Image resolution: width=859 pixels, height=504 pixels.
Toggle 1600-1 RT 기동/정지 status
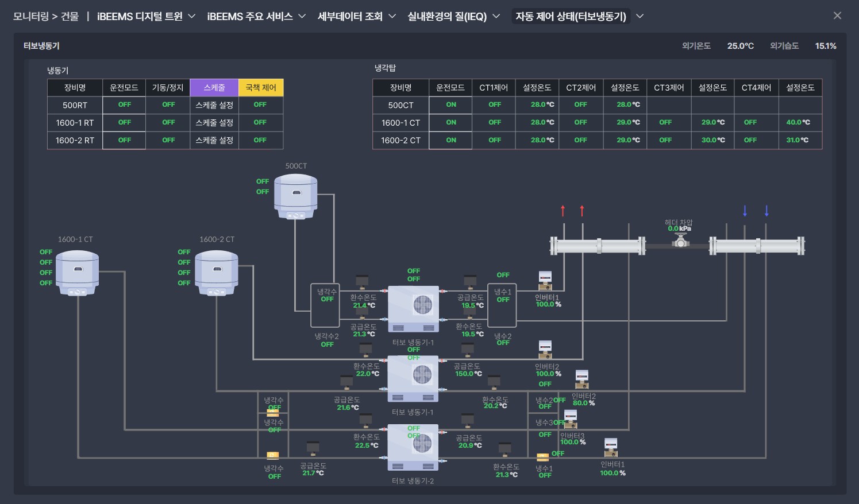168,123
